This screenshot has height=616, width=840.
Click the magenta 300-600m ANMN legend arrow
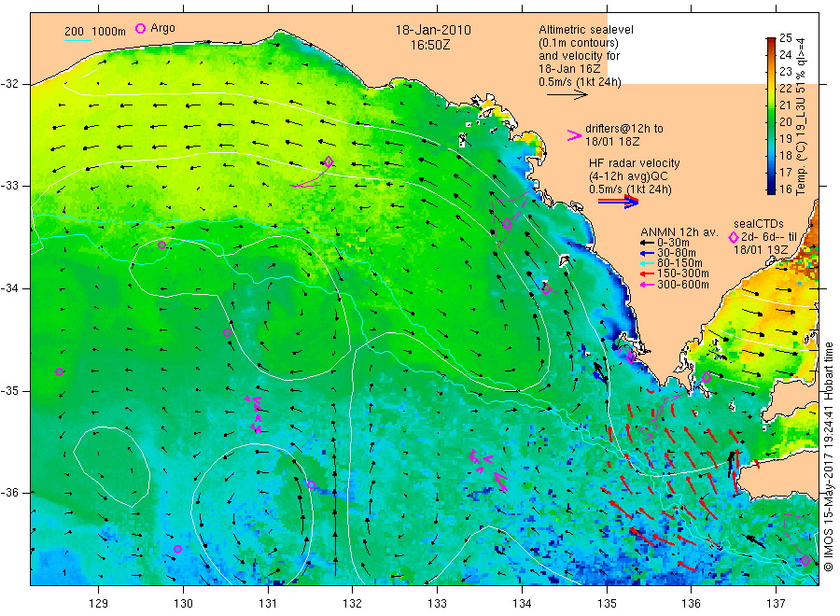pyautogui.click(x=647, y=285)
